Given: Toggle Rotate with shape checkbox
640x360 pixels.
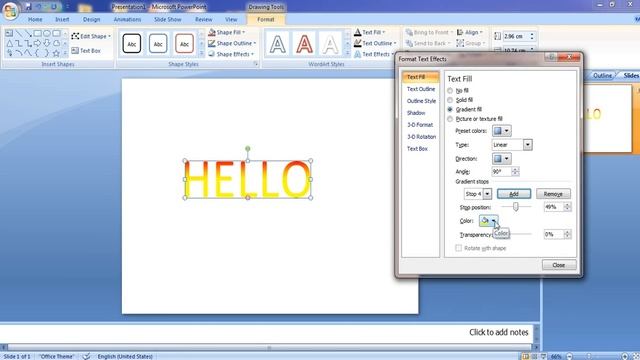Looking at the screenshot, I should tap(458, 248).
